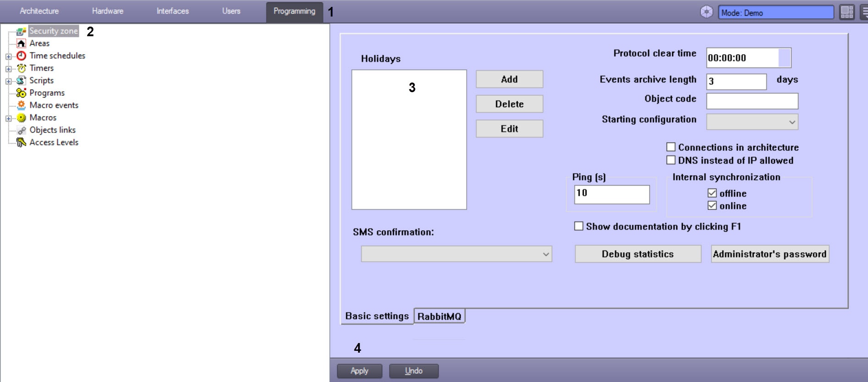Image resolution: width=868 pixels, height=382 pixels.
Task: Click the Protocol clear time spinner control
Action: tap(785, 58)
